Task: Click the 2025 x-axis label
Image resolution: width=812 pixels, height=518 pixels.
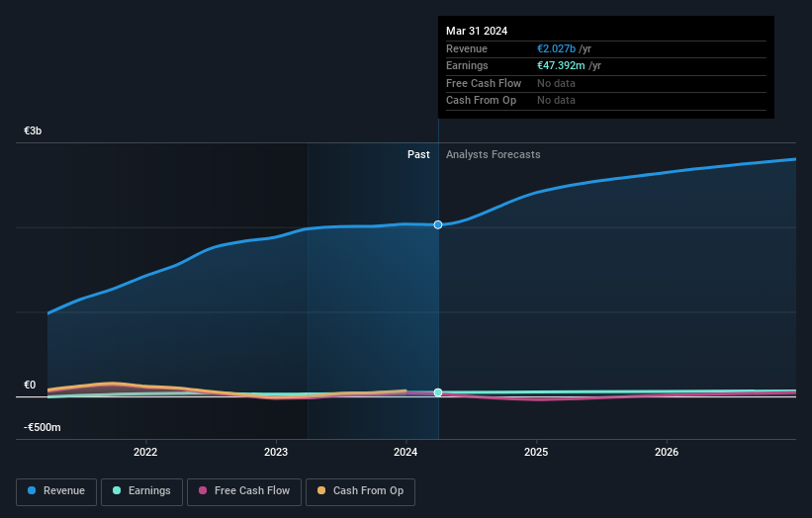Action: click(536, 453)
